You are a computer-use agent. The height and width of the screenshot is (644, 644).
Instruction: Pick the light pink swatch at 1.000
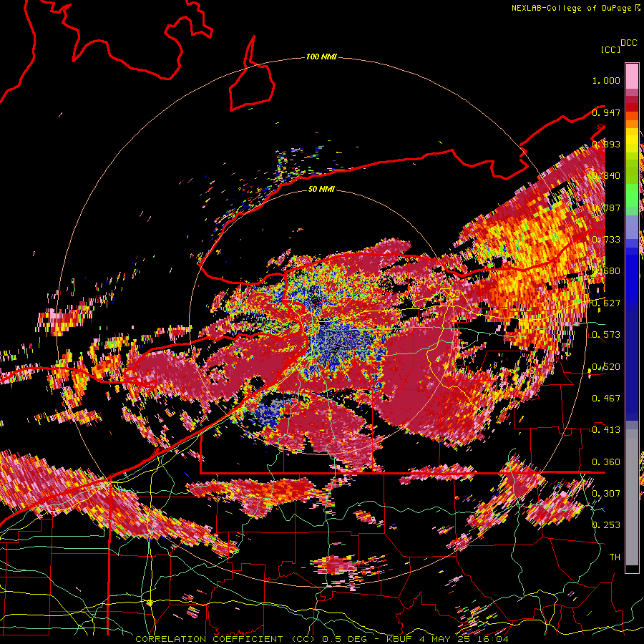[632, 77]
